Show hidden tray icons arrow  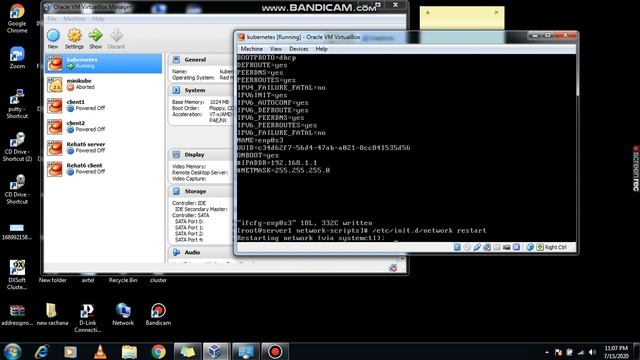(547, 352)
